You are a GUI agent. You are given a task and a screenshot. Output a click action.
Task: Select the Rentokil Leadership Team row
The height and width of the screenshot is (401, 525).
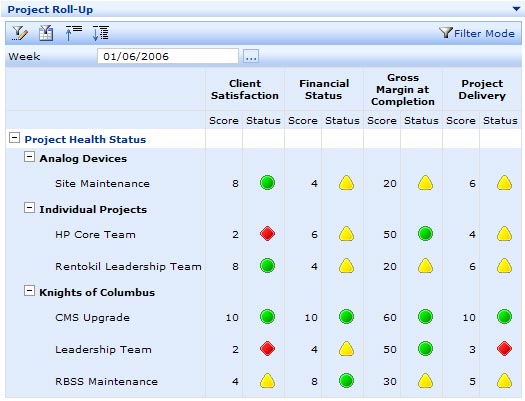(x=263, y=266)
